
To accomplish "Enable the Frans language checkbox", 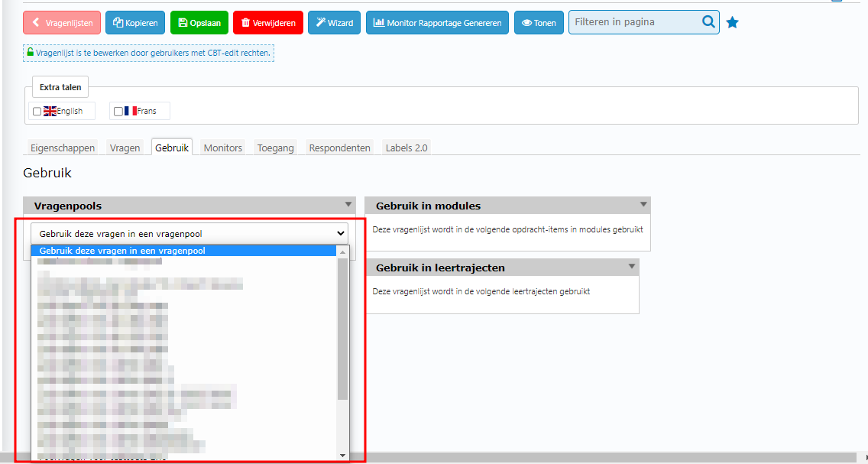I will click(x=118, y=112).
